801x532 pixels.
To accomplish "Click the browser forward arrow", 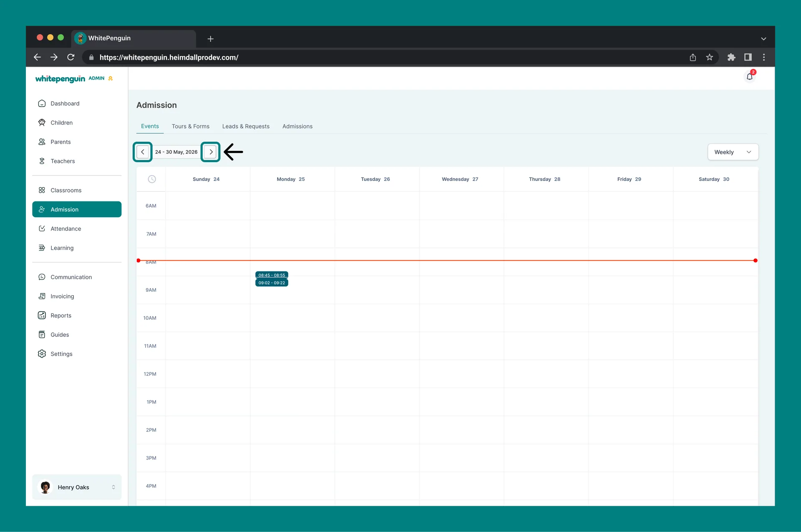I will (54, 57).
